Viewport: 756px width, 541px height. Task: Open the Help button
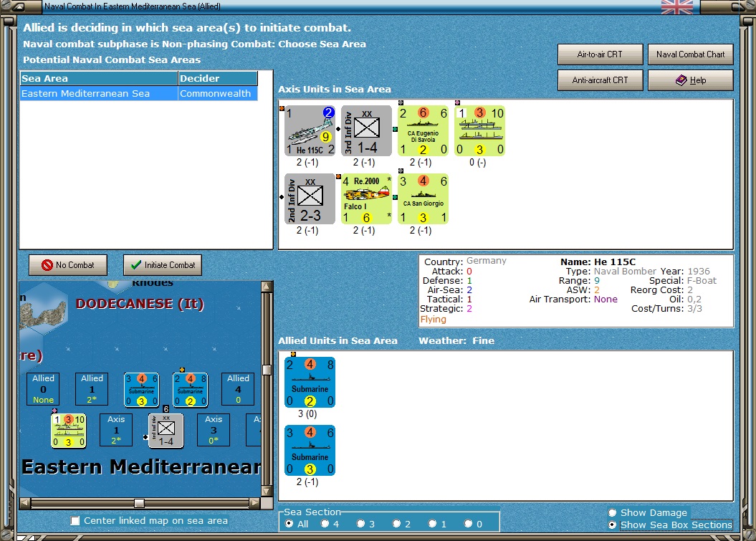tap(690, 80)
